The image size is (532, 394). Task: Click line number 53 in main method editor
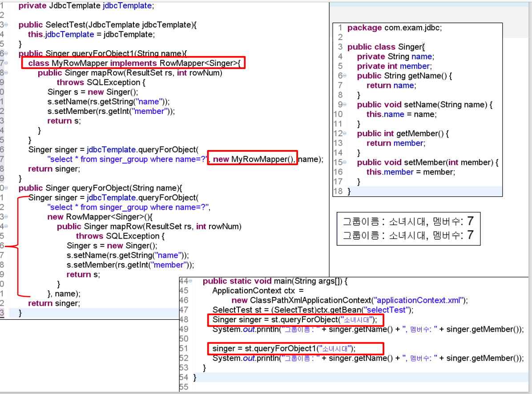[x=184, y=367]
